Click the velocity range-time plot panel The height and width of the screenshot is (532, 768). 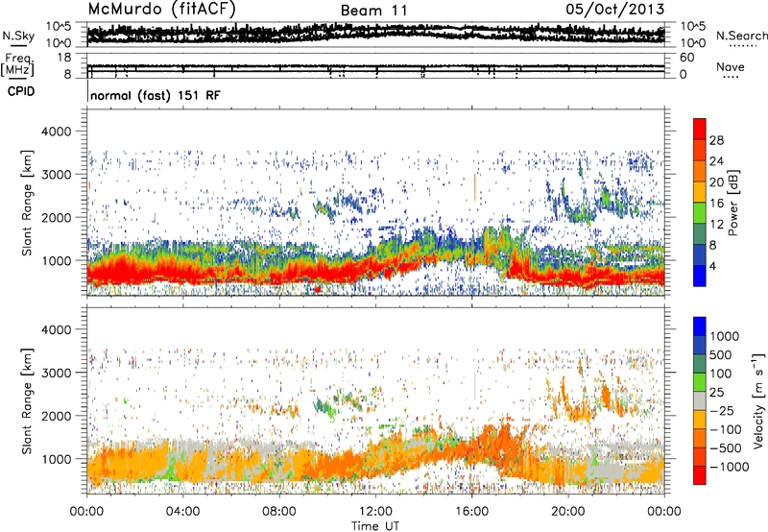pyautogui.click(x=375, y=400)
